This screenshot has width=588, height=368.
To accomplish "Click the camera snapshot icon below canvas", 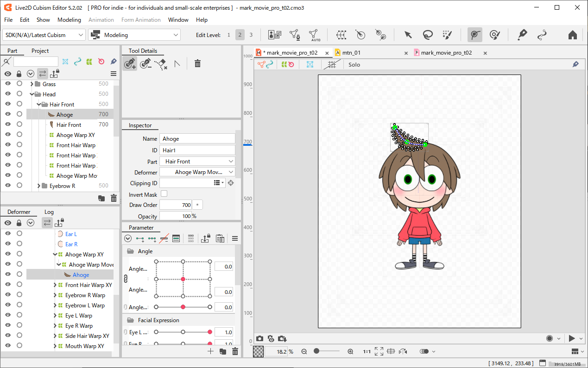I will click(x=260, y=339).
